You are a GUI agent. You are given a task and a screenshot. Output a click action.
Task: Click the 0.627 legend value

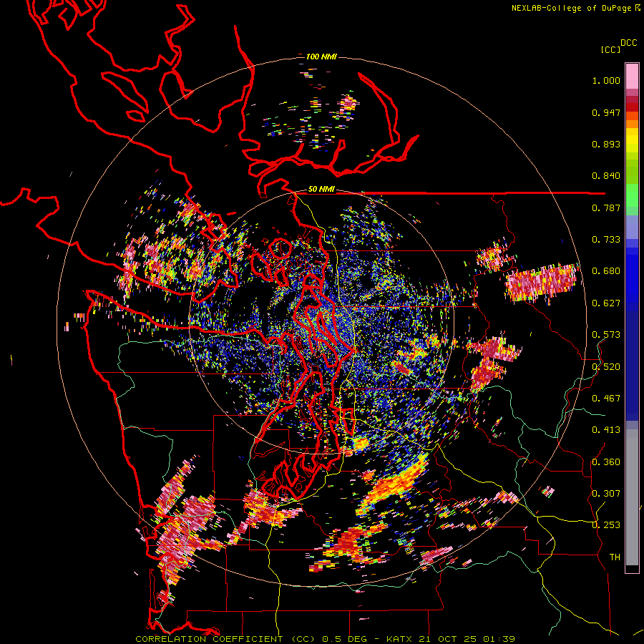click(606, 303)
